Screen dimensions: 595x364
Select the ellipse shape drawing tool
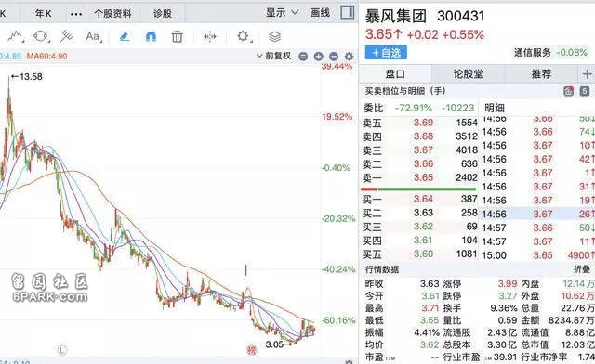(x=41, y=36)
